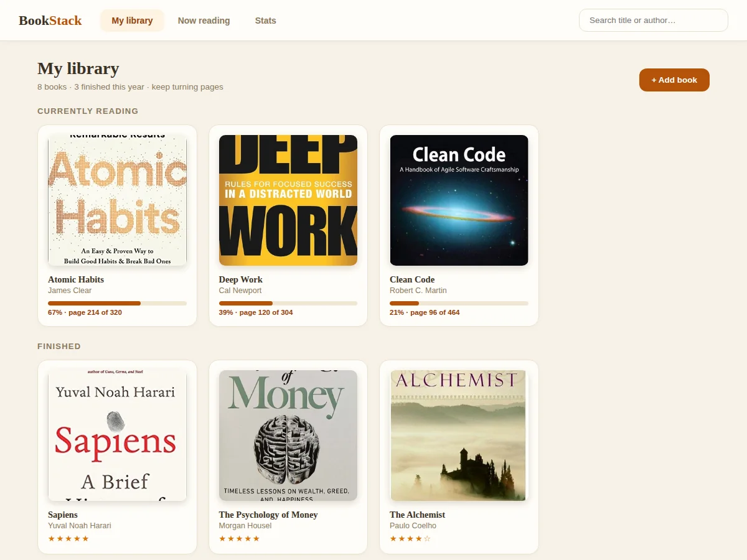
Task: Click the Atomic Habits title text
Action: tap(76, 279)
